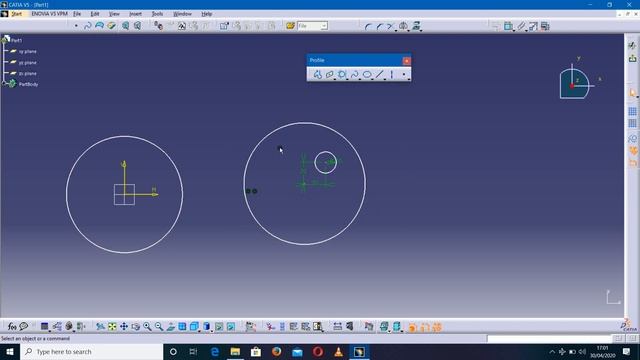The image size is (640, 360).
Task: Click the Mirror tool icon
Action: pyautogui.click(x=403, y=27)
